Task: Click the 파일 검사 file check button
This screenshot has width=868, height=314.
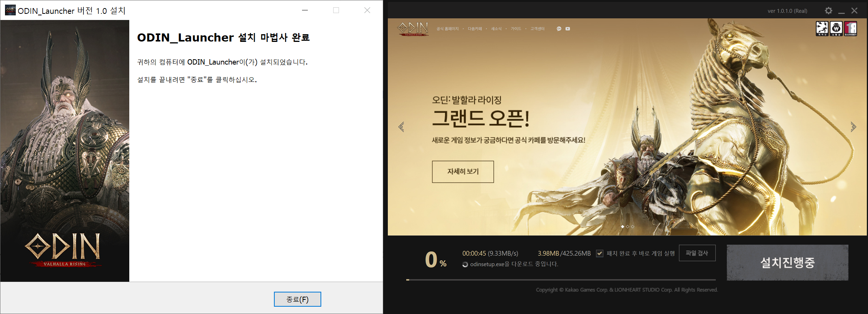Action: (x=697, y=253)
